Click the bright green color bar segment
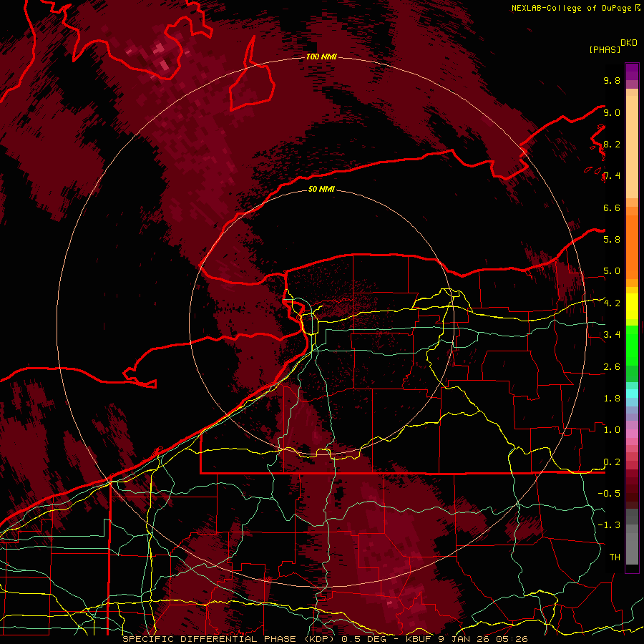This screenshot has width=644, height=644. coord(632,345)
